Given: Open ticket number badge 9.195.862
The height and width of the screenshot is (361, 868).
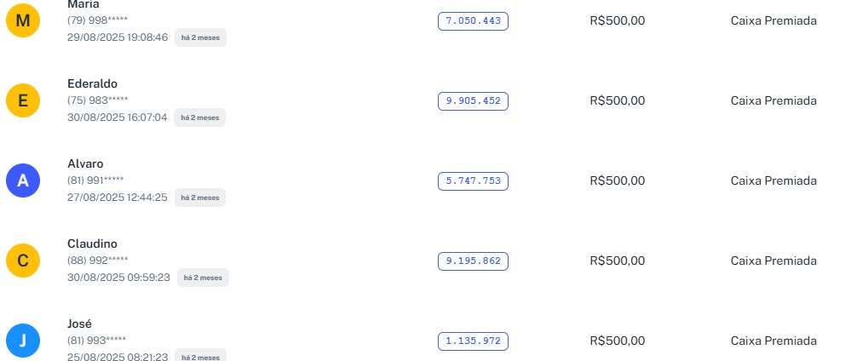Looking at the screenshot, I should (x=473, y=261).
